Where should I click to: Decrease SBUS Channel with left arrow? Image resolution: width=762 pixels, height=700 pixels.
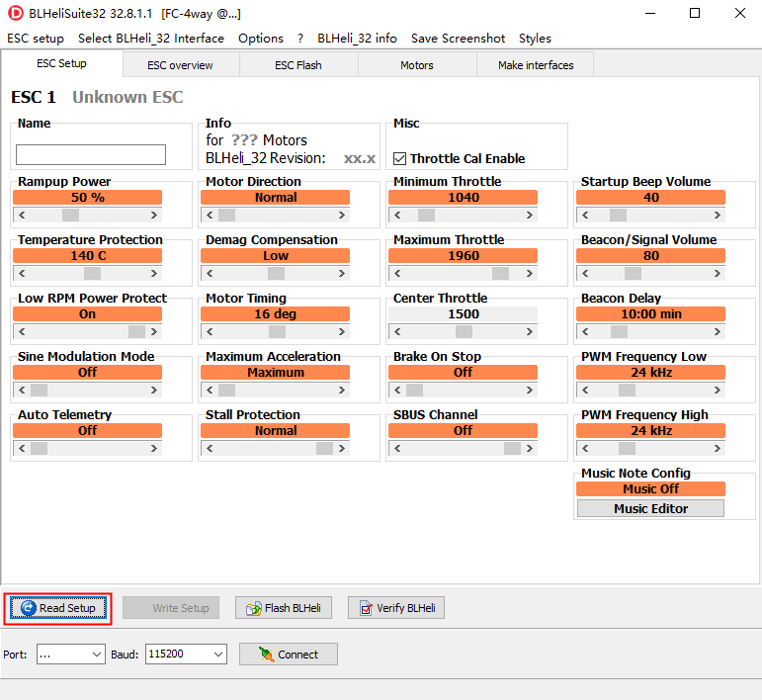[397, 448]
